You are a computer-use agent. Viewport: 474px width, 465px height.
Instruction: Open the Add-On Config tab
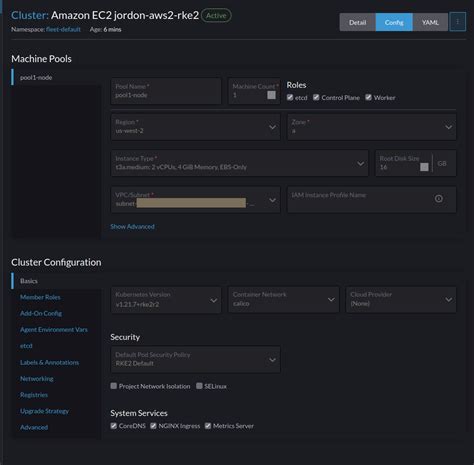[41, 313]
